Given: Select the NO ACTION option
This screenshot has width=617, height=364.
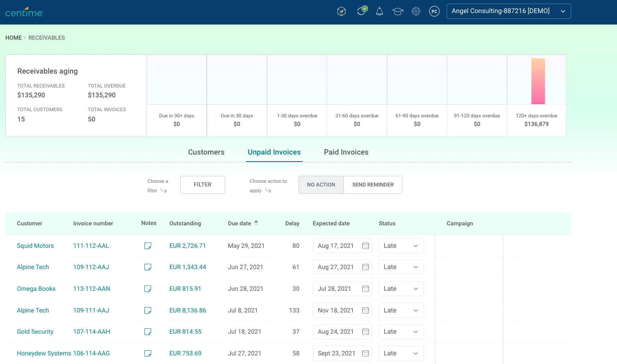Looking at the screenshot, I should [x=321, y=185].
